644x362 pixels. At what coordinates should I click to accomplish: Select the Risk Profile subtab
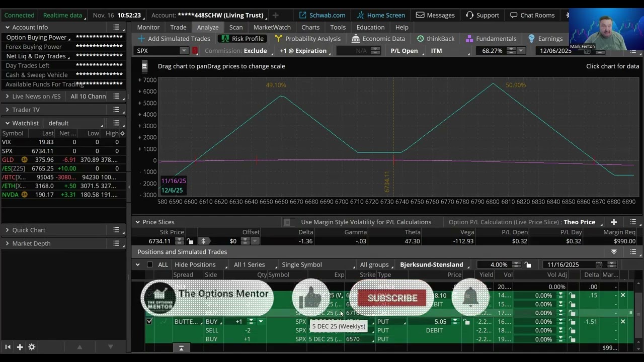click(x=243, y=39)
